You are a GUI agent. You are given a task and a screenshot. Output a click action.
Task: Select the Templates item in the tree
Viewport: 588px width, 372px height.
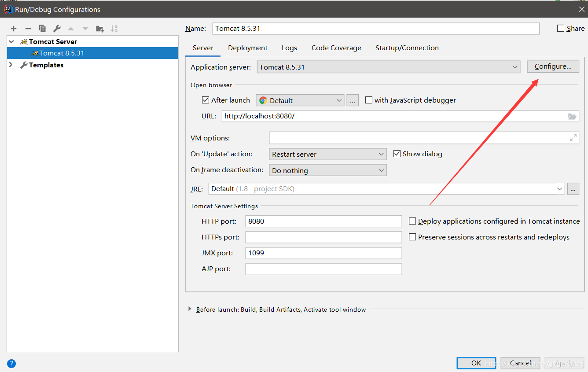46,65
